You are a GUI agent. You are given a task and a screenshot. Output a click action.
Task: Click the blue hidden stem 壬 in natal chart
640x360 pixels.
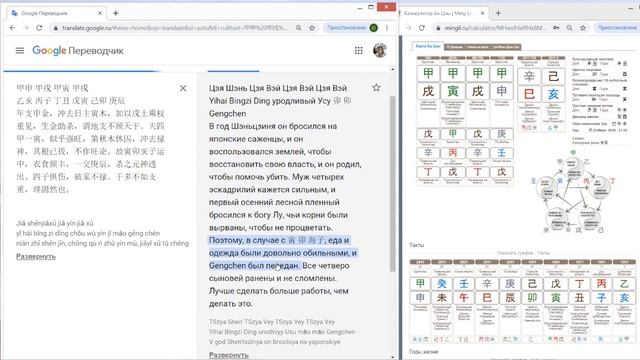coord(502,153)
